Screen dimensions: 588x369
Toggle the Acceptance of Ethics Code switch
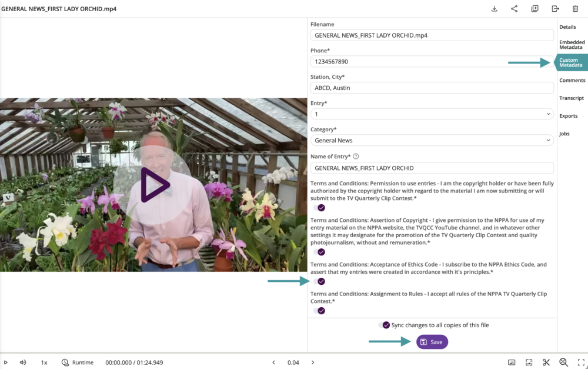(320, 281)
